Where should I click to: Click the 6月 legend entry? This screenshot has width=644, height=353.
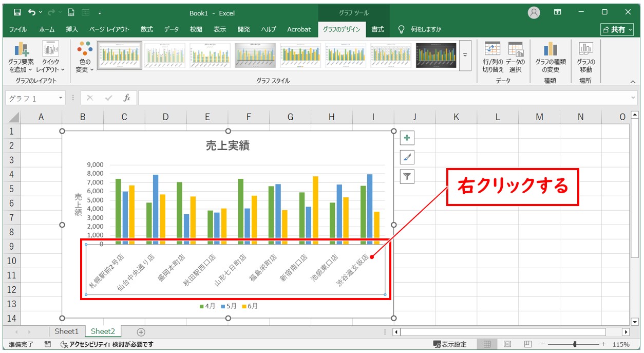[x=250, y=306]
